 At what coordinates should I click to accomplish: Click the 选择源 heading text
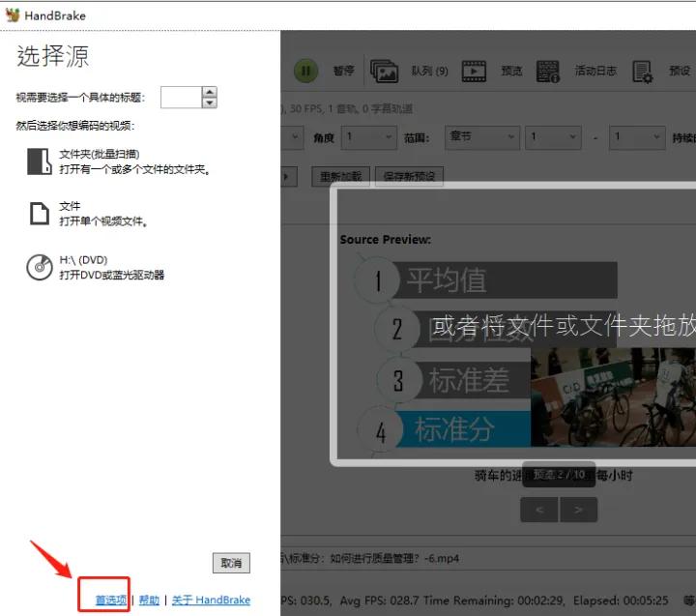[x=53, y=56]
